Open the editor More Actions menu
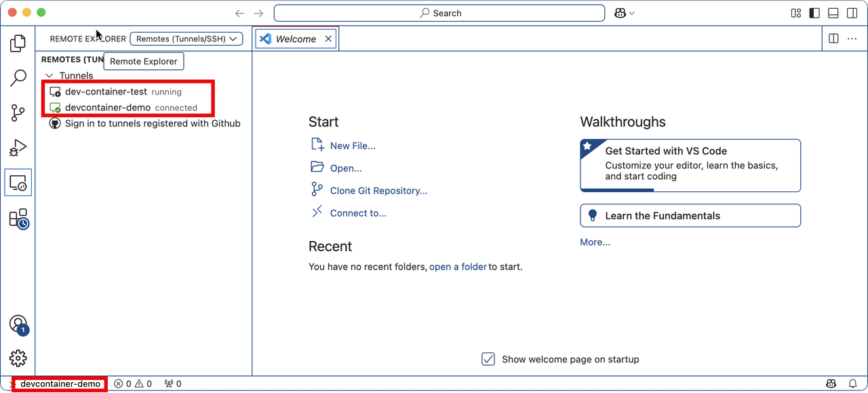The image size is (868, 393). (852, 39)
